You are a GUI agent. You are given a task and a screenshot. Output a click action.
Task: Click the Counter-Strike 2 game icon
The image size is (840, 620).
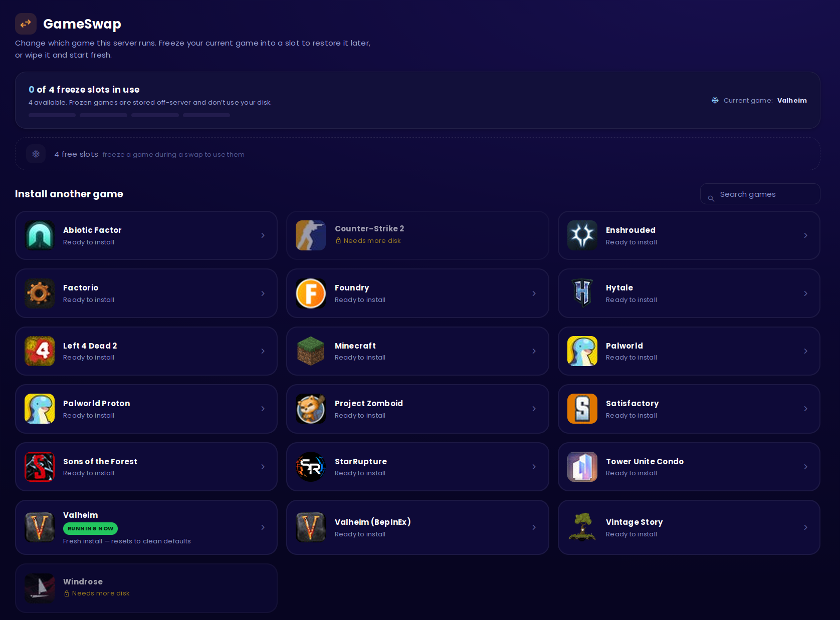[311, 235]
